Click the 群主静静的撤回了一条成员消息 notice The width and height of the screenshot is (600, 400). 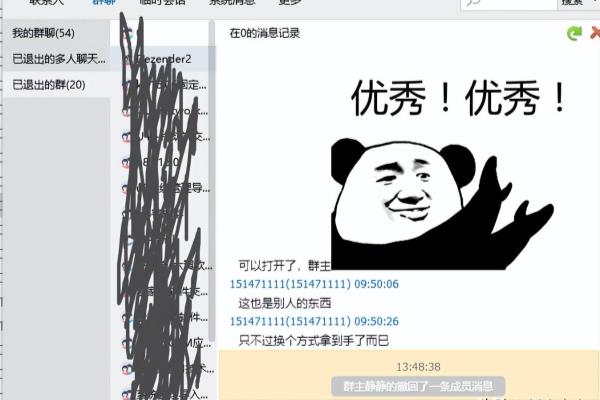point(418,386)
